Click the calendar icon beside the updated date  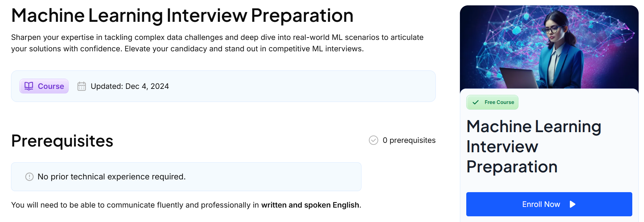(x=82, y=86)
